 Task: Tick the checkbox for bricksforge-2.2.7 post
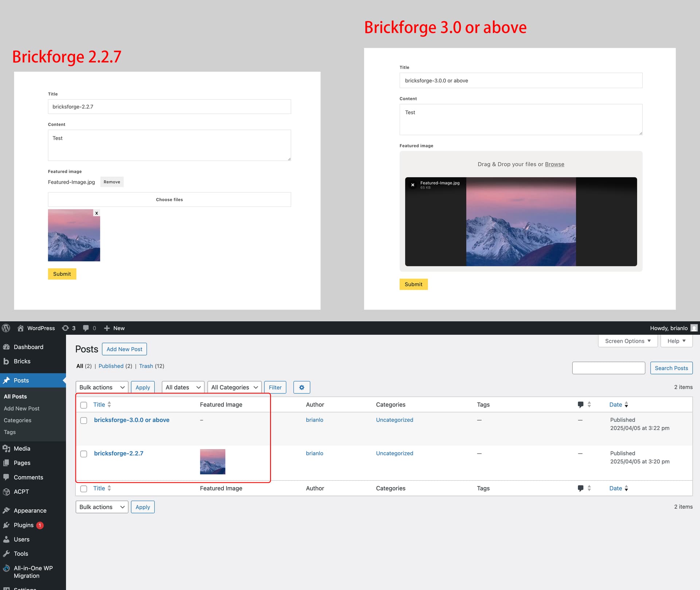click(83, 454)
